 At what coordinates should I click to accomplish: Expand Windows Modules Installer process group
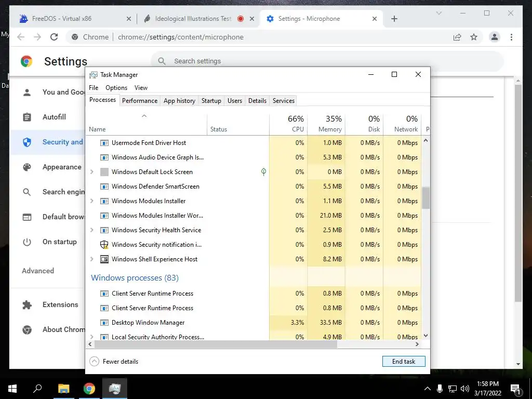point(91,201)
